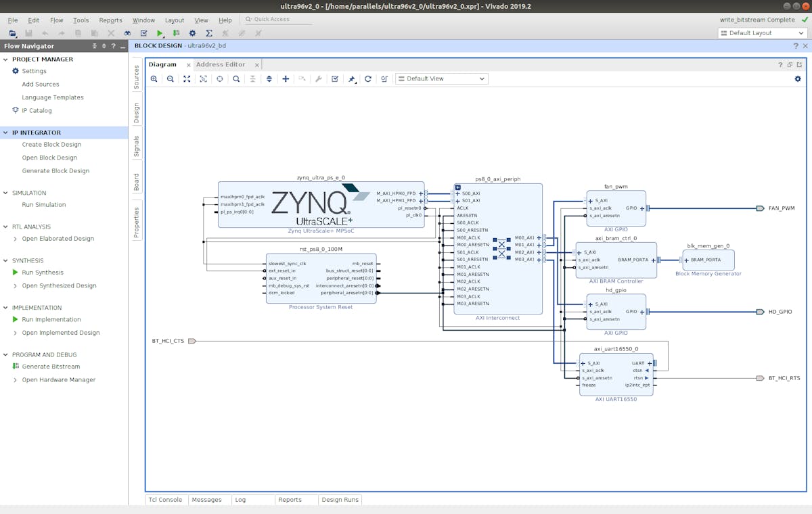Click the Sigma report icon in main toolbar
This screenshot has width=812, height=514.
[209, 33]
